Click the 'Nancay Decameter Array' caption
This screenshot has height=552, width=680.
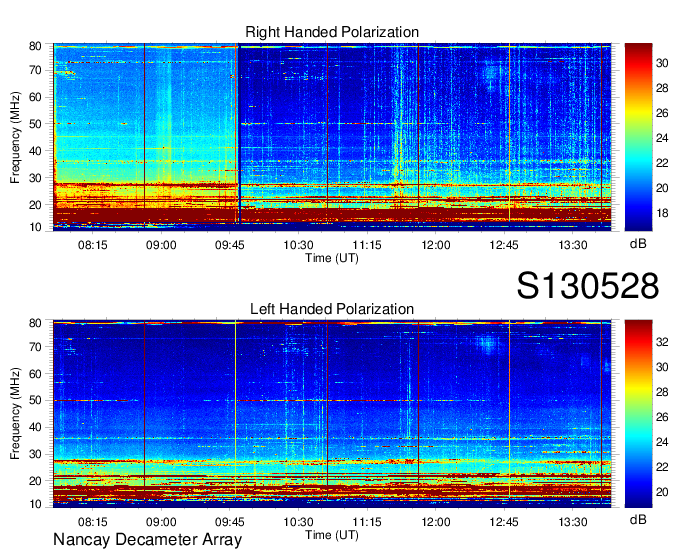click(x=147, y=540)
